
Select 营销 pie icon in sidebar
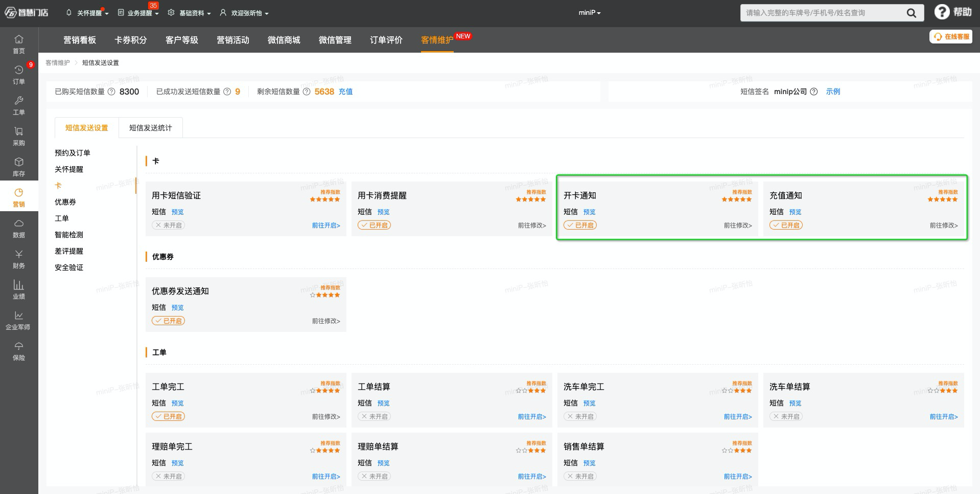pos(19,193)
